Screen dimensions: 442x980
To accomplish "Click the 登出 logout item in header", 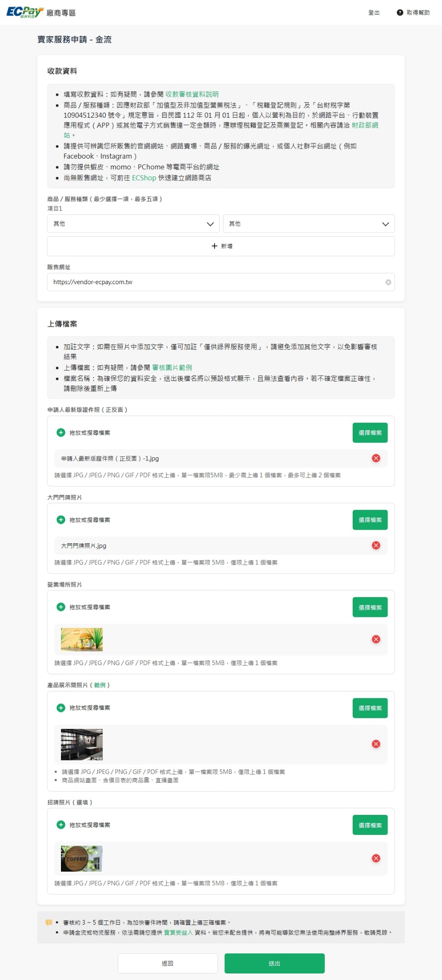I will [x=374, y=13].
